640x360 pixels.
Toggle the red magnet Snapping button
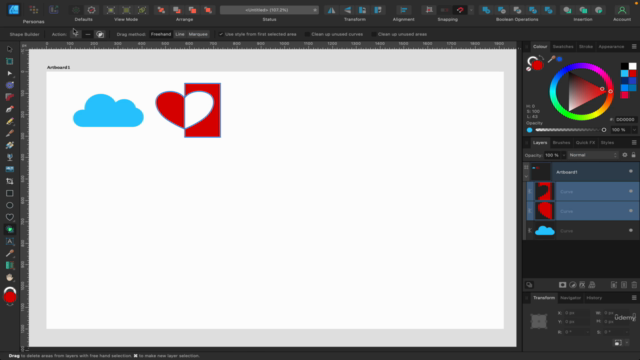[x=460, y=10]
